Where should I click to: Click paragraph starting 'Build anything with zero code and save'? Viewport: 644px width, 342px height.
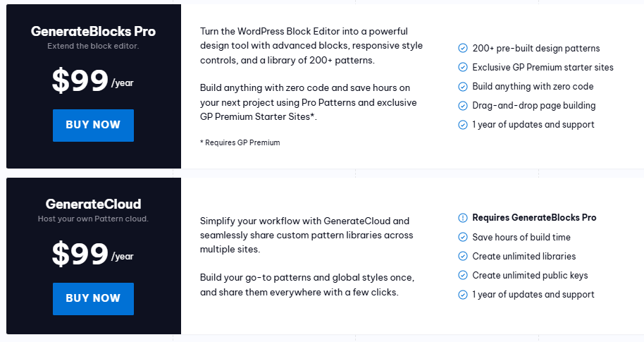click(309, 102)
